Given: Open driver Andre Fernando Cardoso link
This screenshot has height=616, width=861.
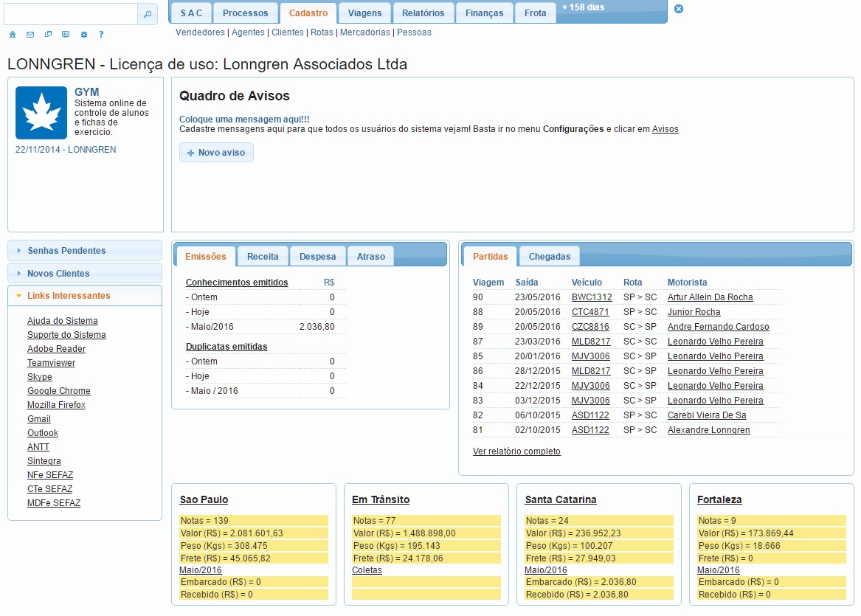Looking at the screenshot, I should point(718,327).
